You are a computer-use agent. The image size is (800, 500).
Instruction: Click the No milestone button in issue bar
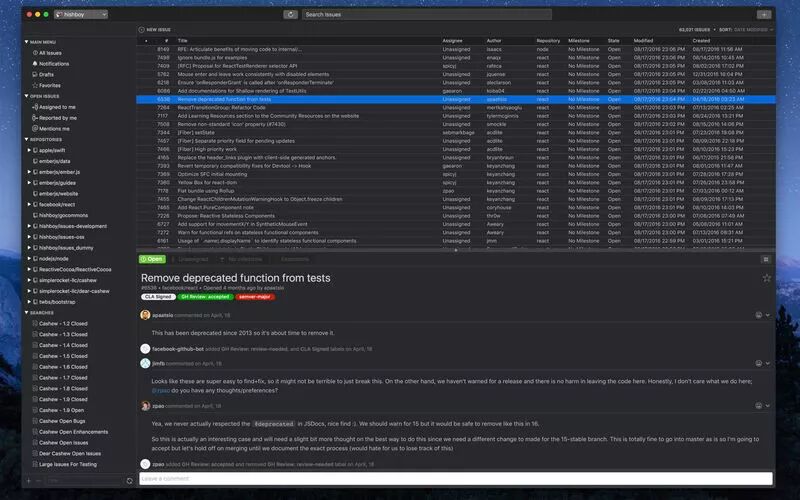point(242,259)
